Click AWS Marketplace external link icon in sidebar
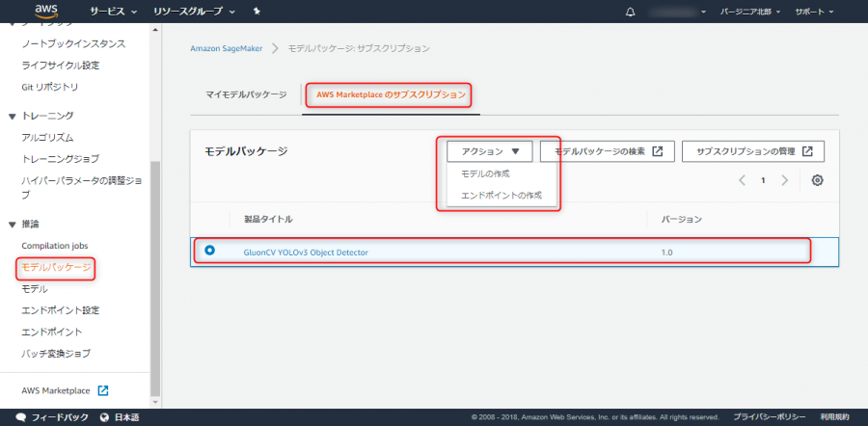 pyautogui.click(x=103, y=390)
